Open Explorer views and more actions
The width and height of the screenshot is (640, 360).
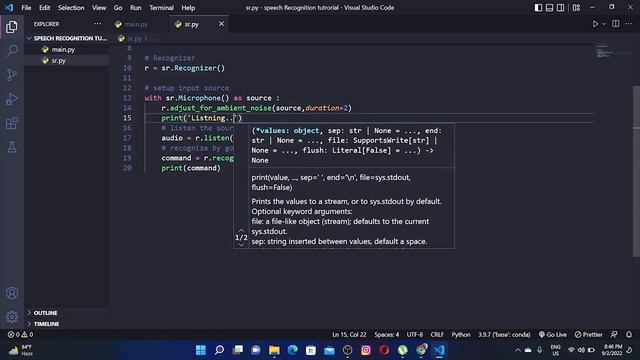[97, 24]
